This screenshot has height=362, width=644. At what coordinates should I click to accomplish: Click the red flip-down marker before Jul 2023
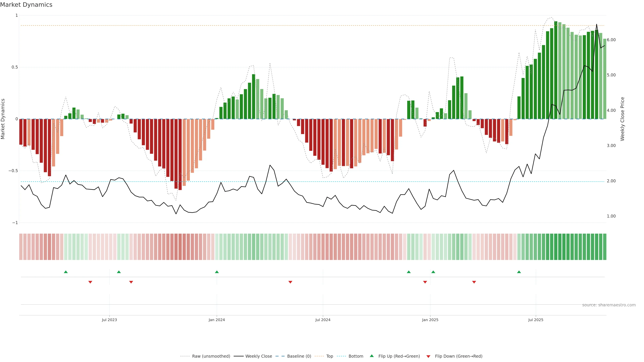coord(90,282)
